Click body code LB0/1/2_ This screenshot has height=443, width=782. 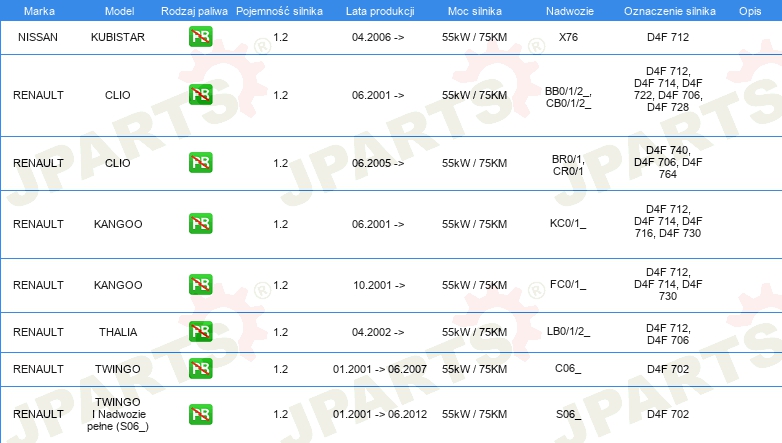(568, 331)
